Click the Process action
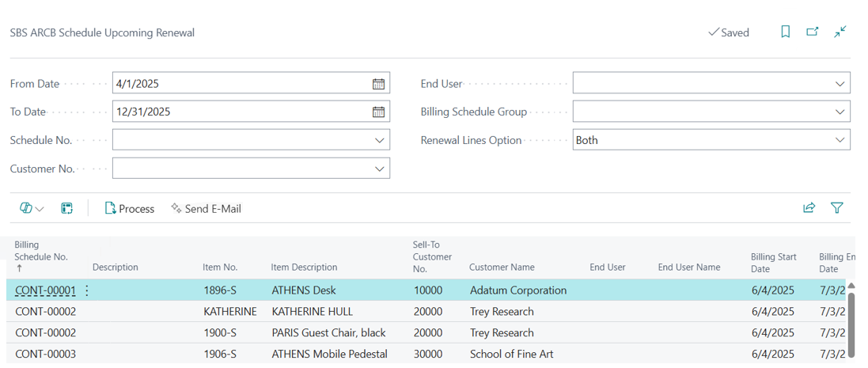The width and height of the screenshot is (868, 368). 130,209
